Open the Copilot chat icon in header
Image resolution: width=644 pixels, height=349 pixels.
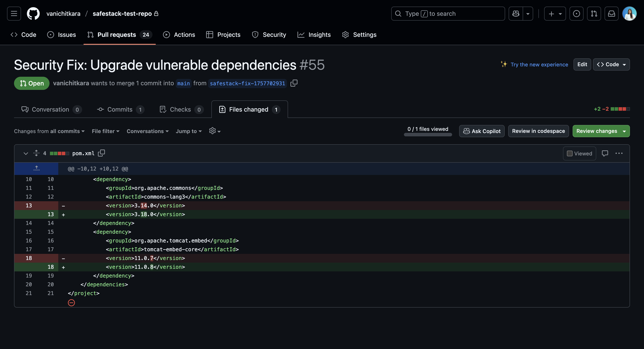click(x=516, y=14)
